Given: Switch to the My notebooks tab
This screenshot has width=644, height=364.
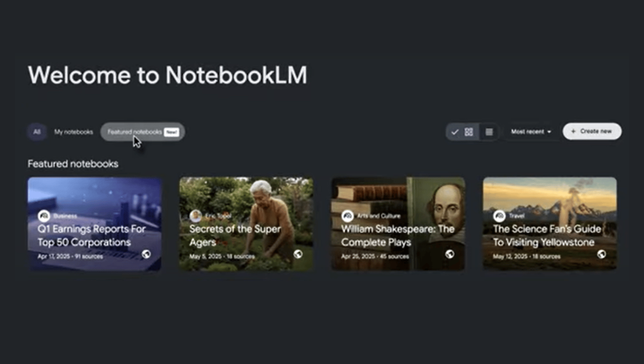Looking at the screenshot, I should point(73,132).
